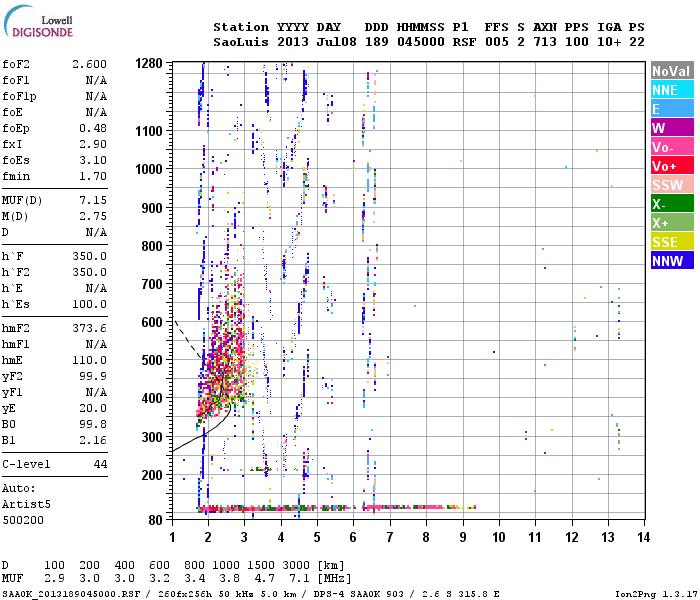
Task: Select the Vo- legend swatch
Action: pos(672,146)
